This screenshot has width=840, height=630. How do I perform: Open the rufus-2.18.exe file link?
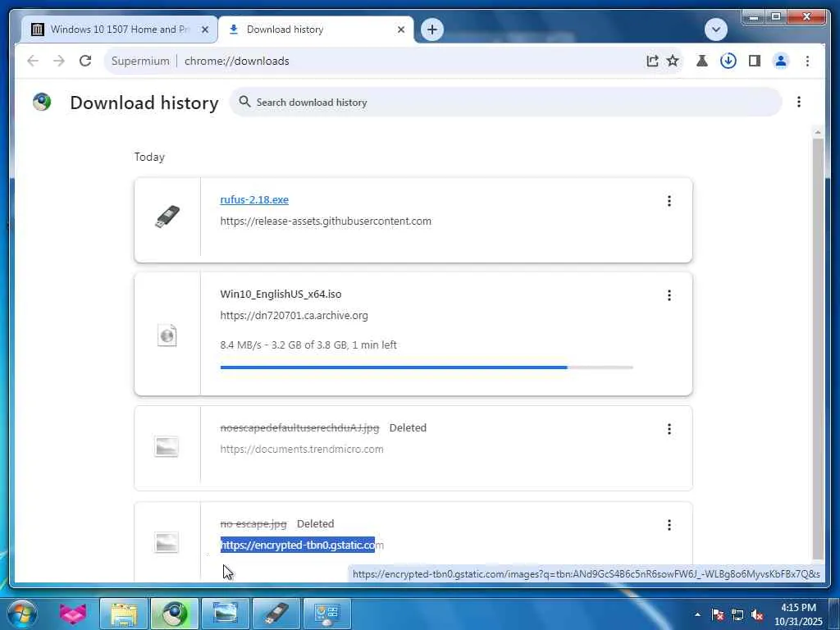point(254,200)
